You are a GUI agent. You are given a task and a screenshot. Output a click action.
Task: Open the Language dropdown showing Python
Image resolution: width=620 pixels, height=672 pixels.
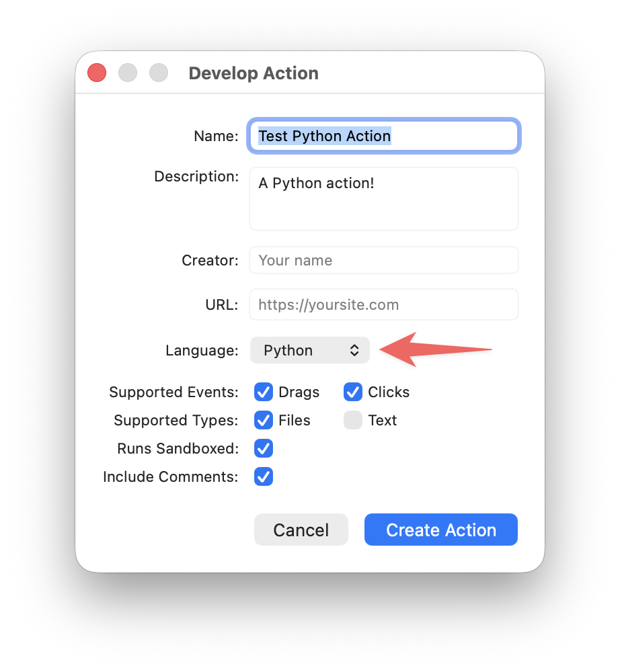click(x=309, y=350)
